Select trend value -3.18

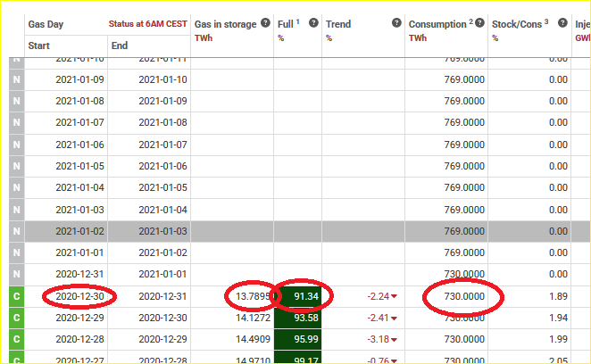(x=378, y=339)
